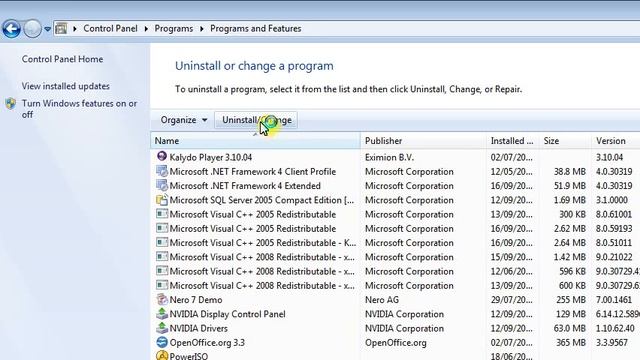Go back with the blue back arrow
The width and height of the screenshot is (640, 360).
point(11,29)
